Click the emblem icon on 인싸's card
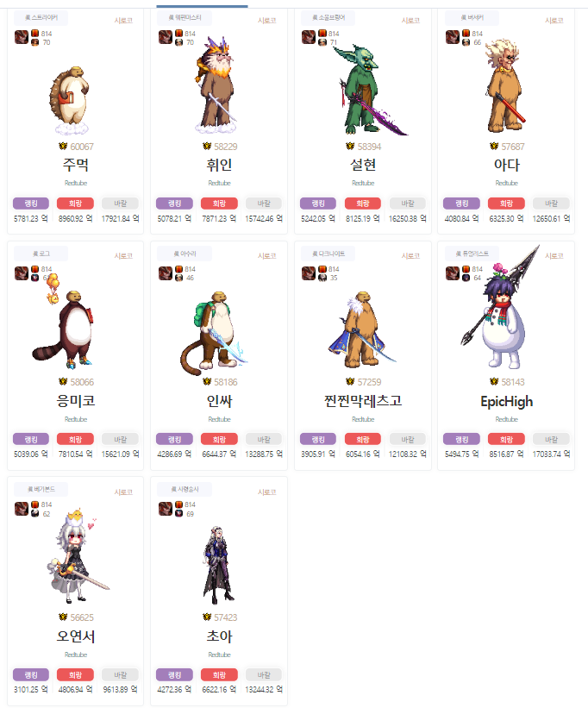Image resolution: width=588 pixels, height=708 pixels. (x=166, y=273)
